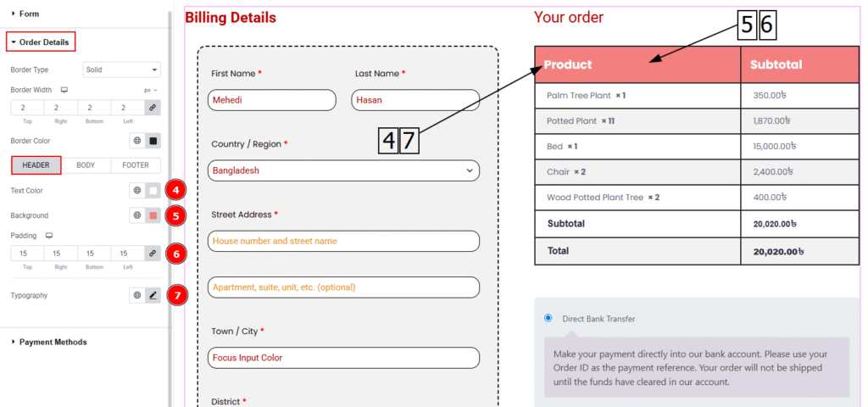Click the Typography global globe icon
This screenshot has height=407, width=868.
(137, 296)
